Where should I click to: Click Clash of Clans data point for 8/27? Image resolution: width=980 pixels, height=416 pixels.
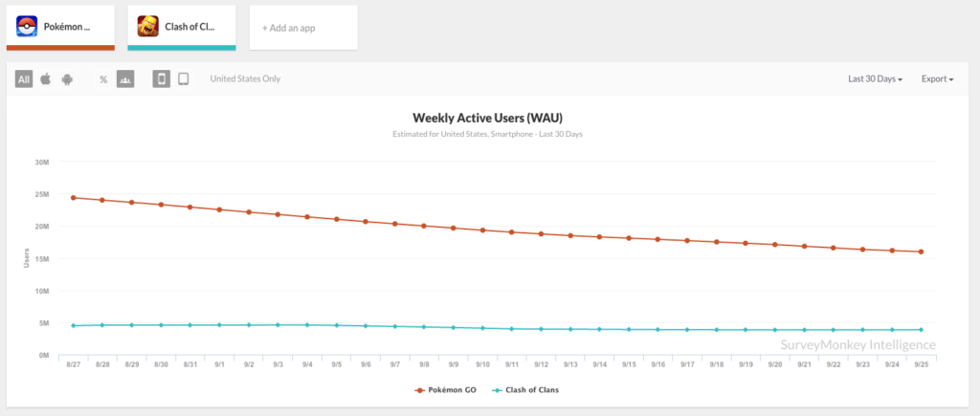coord(73,325)
